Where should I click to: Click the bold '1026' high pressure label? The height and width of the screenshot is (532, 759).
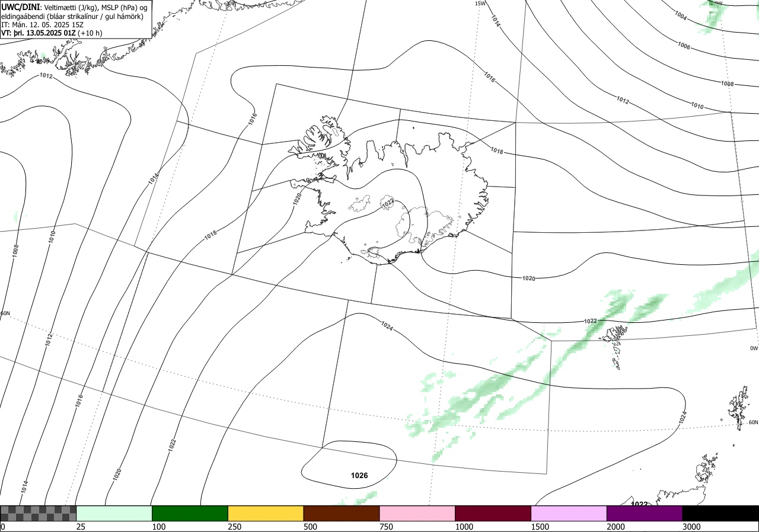(359, 475)
